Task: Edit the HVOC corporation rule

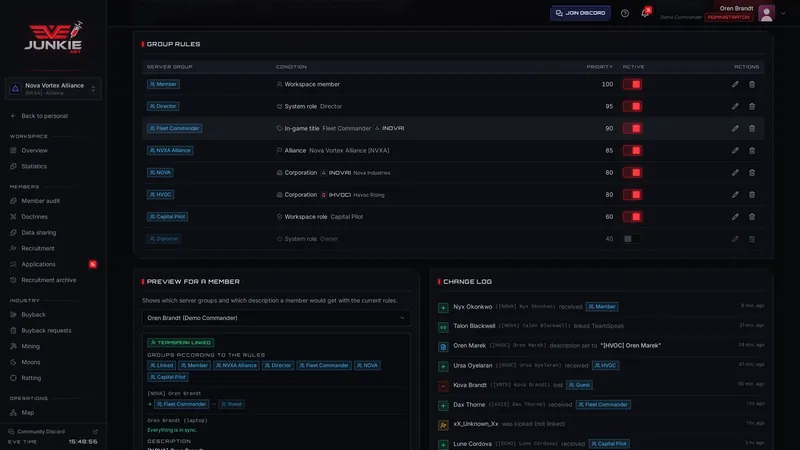Action: (735, 194)
